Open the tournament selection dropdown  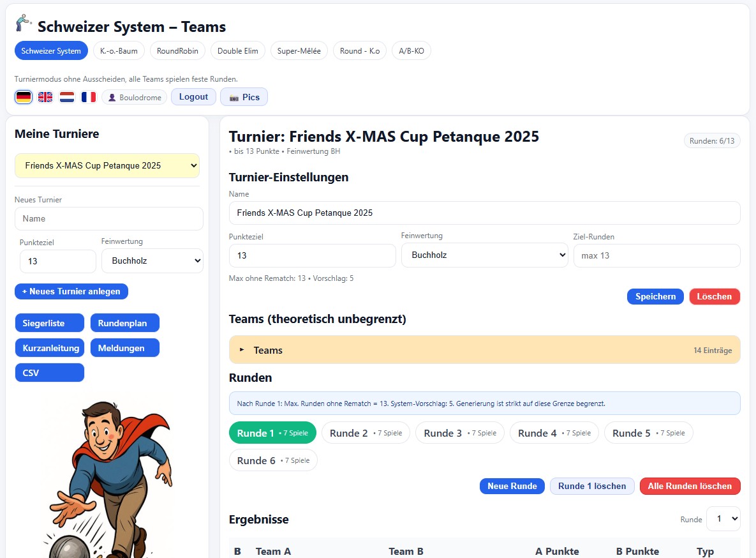pos(107,166)
